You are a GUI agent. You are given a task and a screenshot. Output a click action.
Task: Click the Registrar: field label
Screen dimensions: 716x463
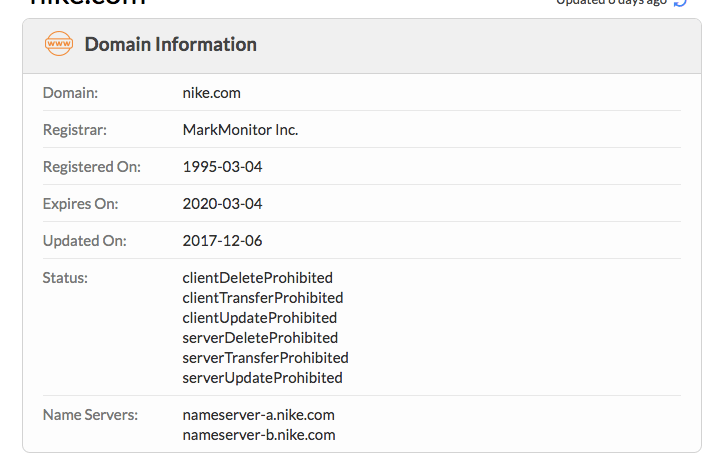[x=75, y=130]
